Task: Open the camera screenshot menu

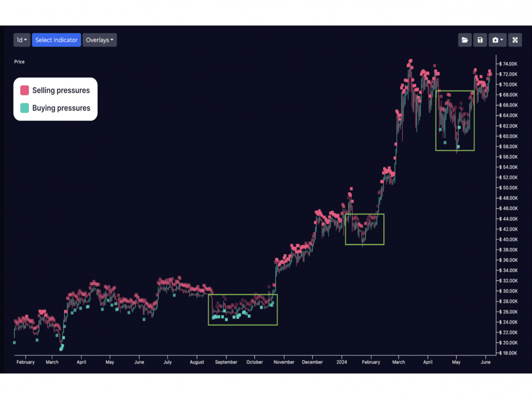Action: click(x=497, y=40)
